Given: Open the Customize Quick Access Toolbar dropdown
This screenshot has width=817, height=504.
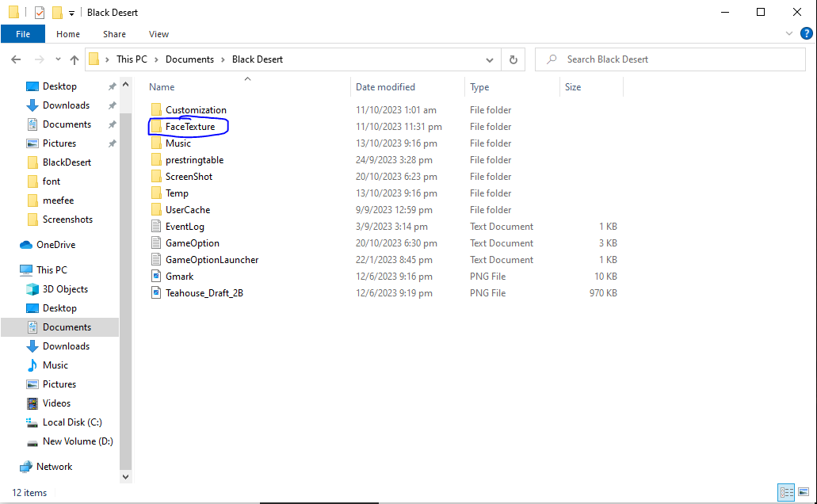Looking at the screenshot, I should (71, 13).
